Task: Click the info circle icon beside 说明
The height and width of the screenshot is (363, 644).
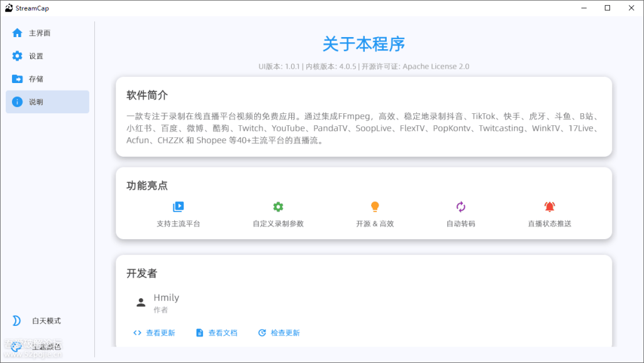Action: coord(17,102)
